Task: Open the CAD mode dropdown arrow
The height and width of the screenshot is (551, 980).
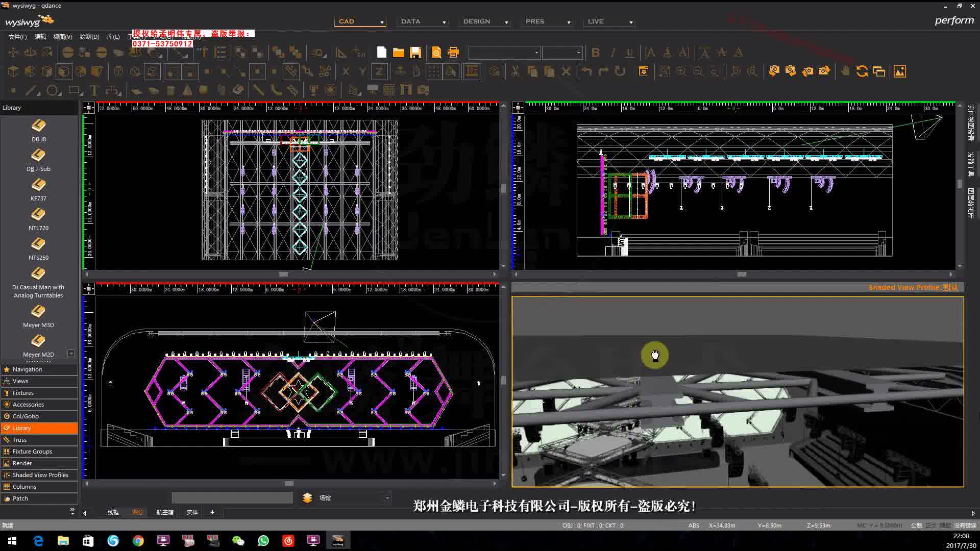Action: [x=382, y=22]
